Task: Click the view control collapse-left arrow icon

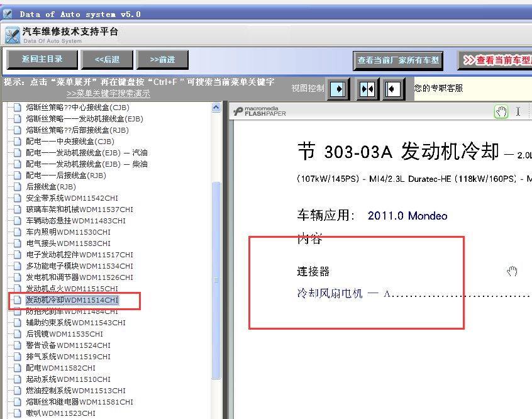Action: click(393, 89)
